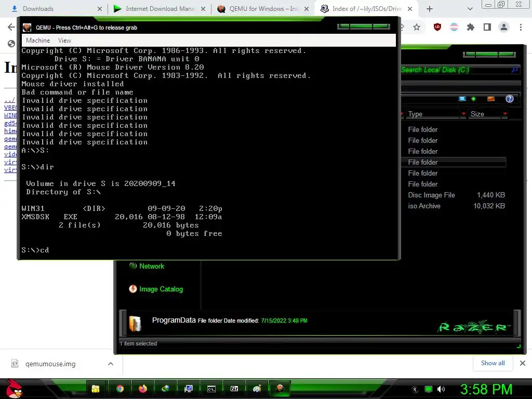Open 7-Zip from the taskbar
Image resolution: width=532 pixels, height=399 pixels.
pos(234,389)
